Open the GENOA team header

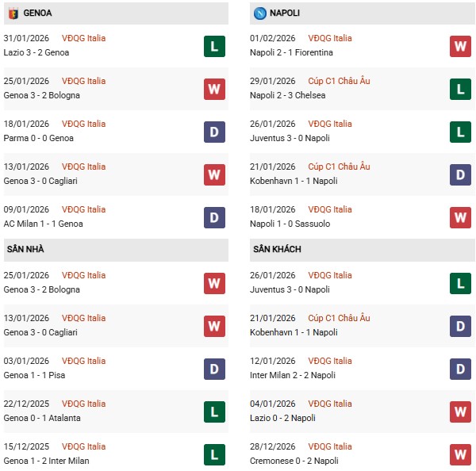[36, 13]
